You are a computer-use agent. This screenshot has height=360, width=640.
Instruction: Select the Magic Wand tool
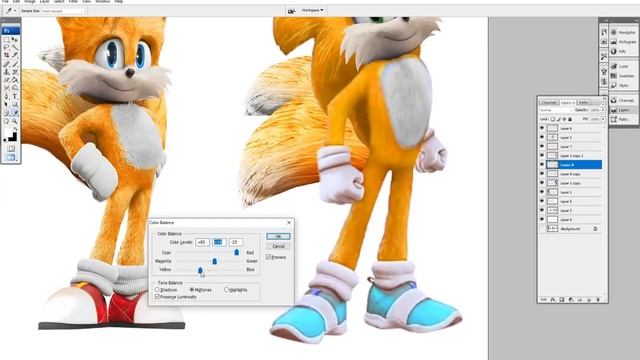[15, 47]
